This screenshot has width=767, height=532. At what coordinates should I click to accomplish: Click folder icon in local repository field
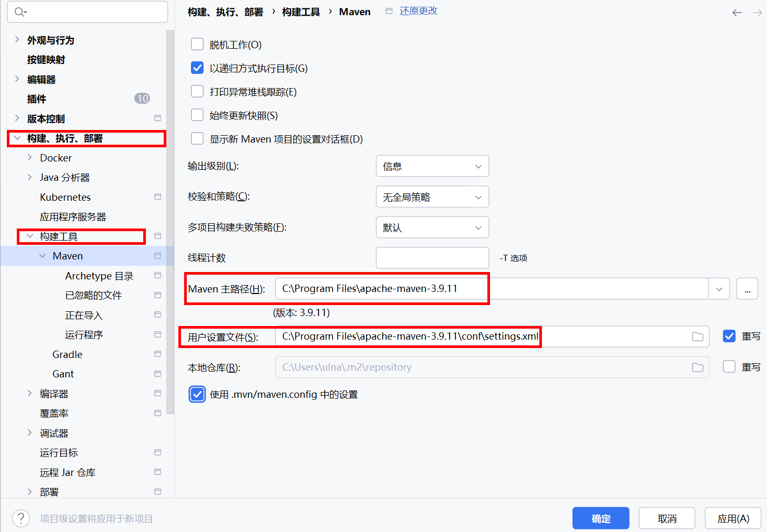click(x=697, y=367)
